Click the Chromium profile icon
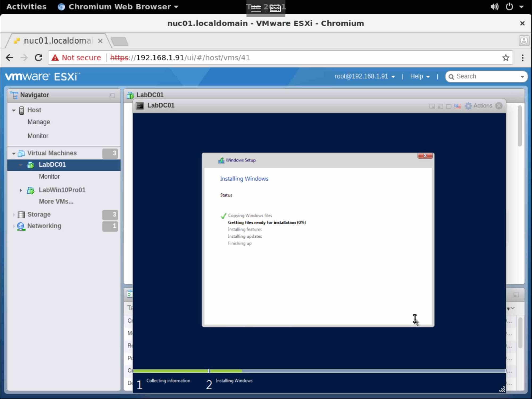Viewport: 532px width, 399px height. click(524, 41)
